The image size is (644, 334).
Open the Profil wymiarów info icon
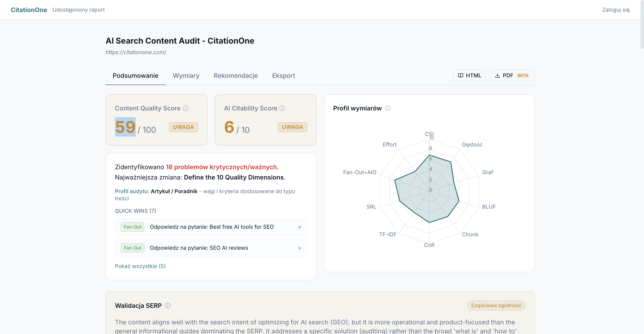tap(388, 108)
